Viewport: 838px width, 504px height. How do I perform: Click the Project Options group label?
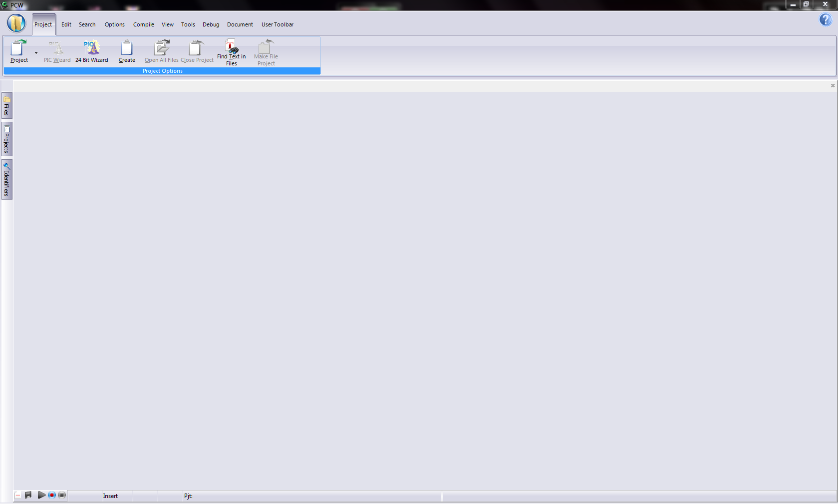[x=163, y=71]
